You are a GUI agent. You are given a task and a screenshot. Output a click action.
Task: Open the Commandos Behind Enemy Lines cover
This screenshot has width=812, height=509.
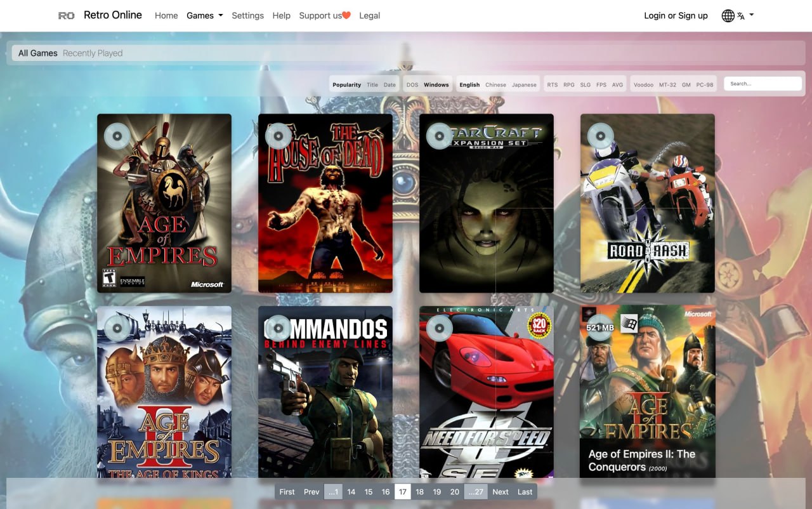(x=325, y=392)
